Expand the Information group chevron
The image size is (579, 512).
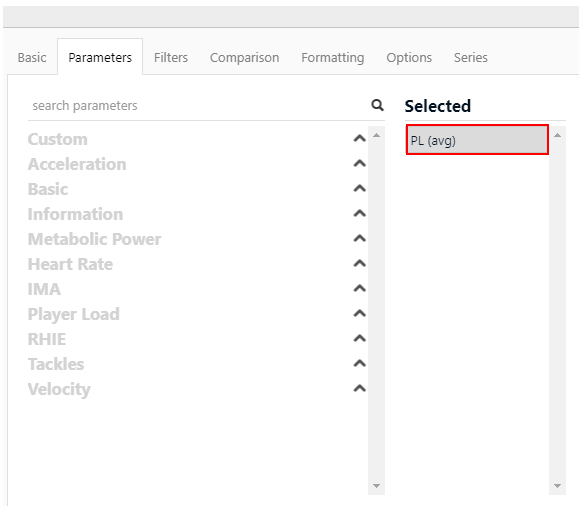tap(359, 213)
